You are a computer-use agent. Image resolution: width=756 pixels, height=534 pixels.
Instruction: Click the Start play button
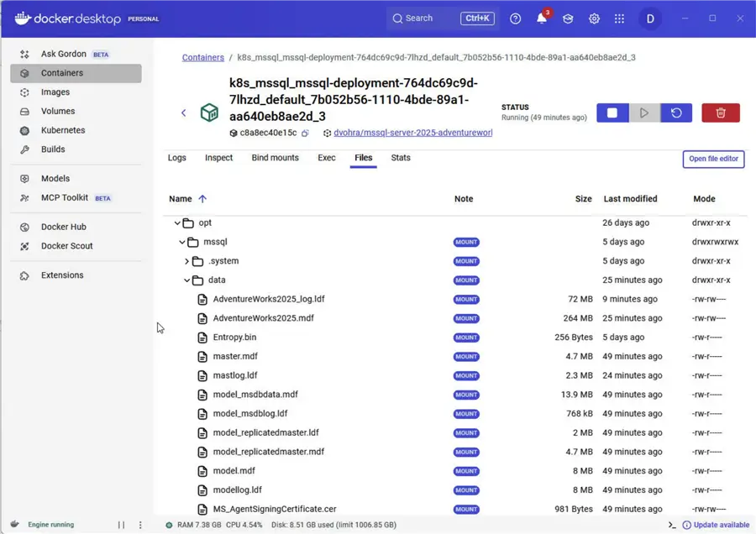click(644, 113)
